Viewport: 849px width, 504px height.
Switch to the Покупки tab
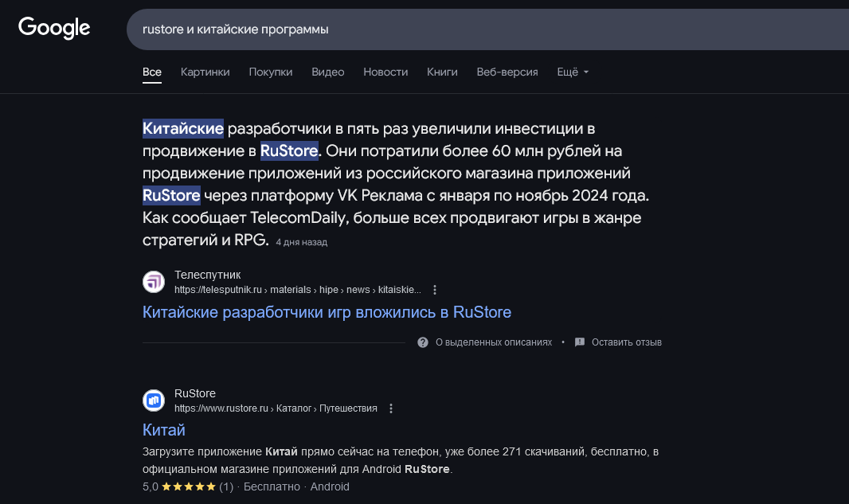point(271,72)
